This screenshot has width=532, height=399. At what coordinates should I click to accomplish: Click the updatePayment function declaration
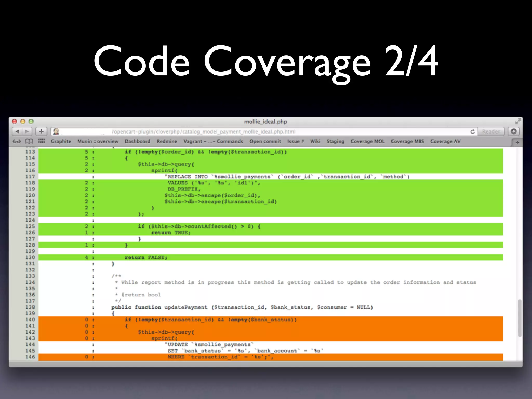click(x=242, y=307)
